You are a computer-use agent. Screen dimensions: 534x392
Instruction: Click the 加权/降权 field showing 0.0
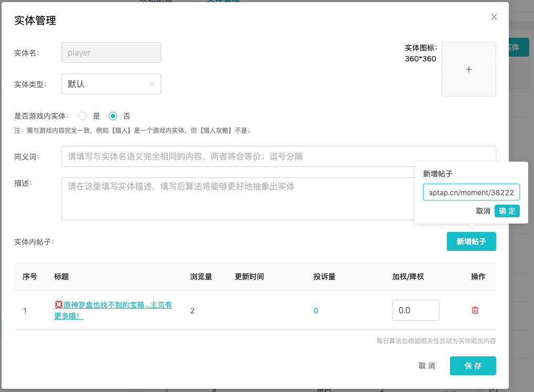pyautogui.click(x=415, y=310)
